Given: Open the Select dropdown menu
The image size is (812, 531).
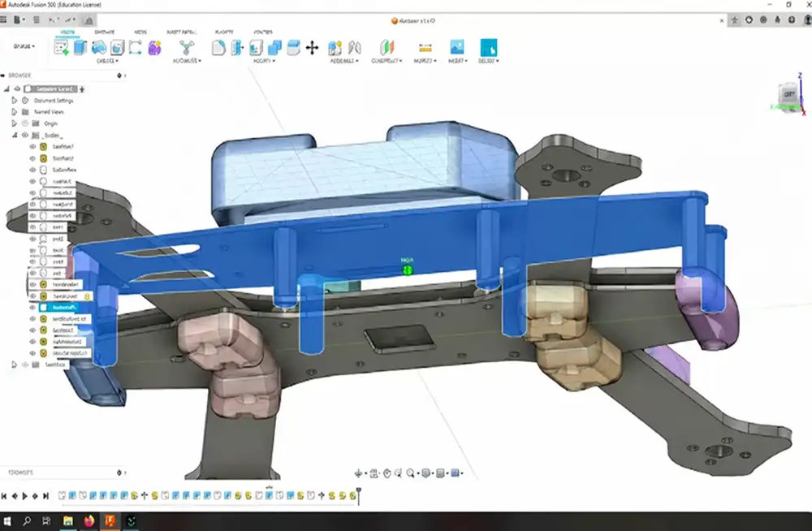Looking at the screenshot, I should pos(489,61).
